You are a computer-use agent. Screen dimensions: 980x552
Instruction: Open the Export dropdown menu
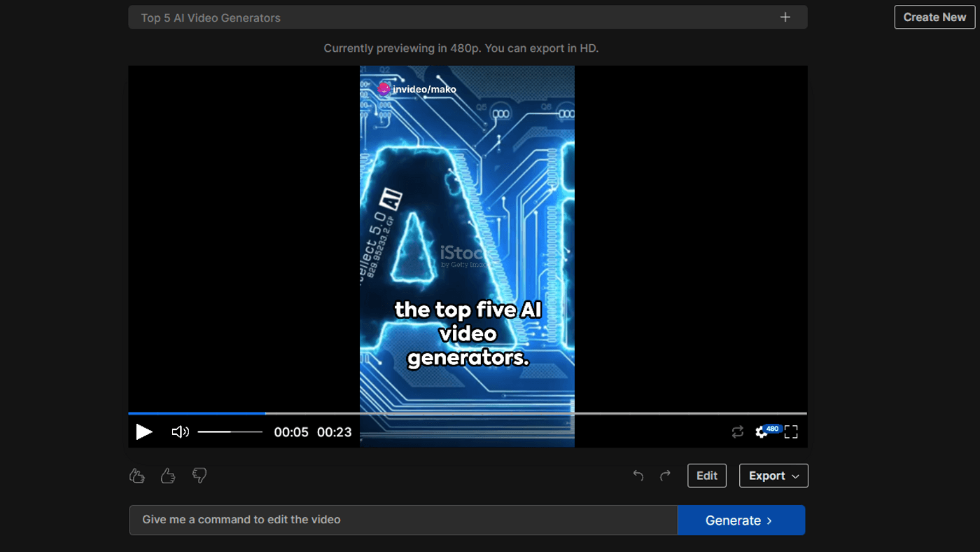pos(773,475)
